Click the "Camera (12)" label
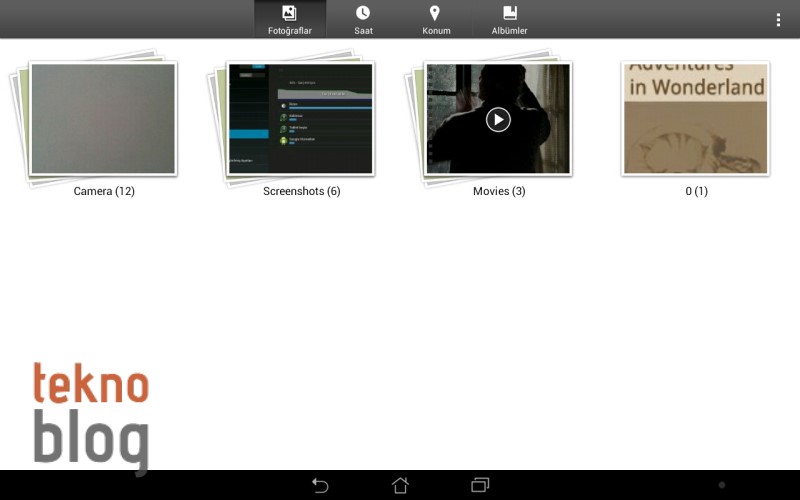 [104, 191]
